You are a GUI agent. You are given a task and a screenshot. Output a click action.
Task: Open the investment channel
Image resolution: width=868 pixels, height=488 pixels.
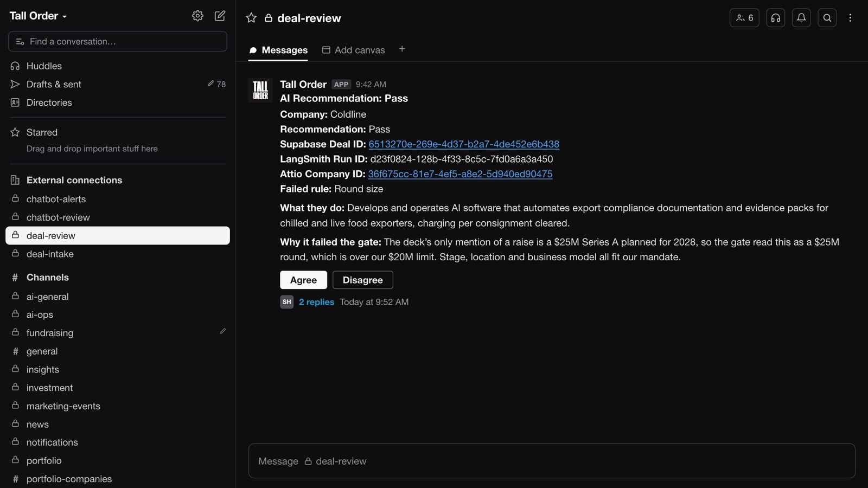coord(118,388)
